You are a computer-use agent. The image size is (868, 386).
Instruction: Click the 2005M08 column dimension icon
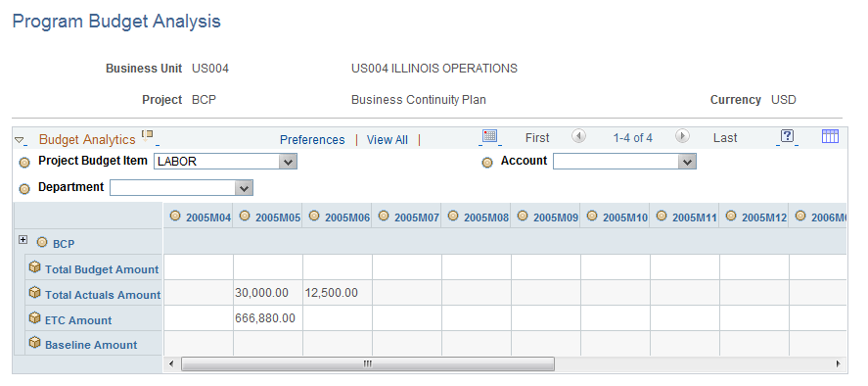[x=453, y=216]
